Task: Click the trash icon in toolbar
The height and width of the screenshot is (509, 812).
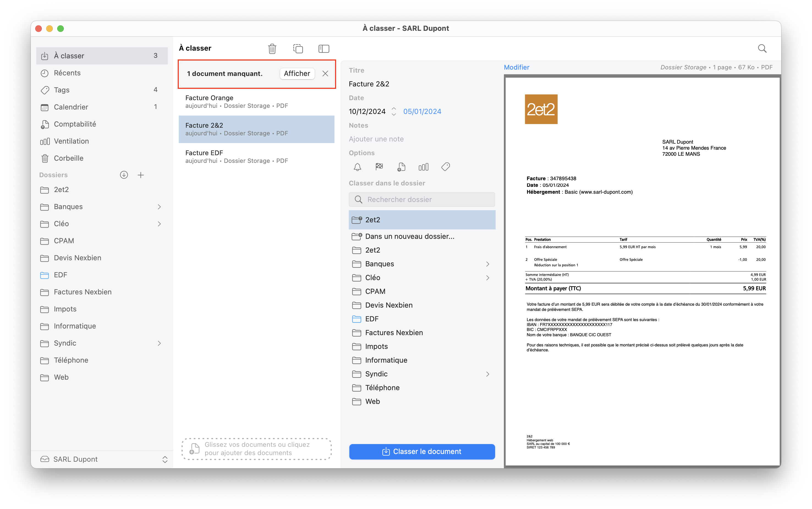Action: [x=272, y=49]
